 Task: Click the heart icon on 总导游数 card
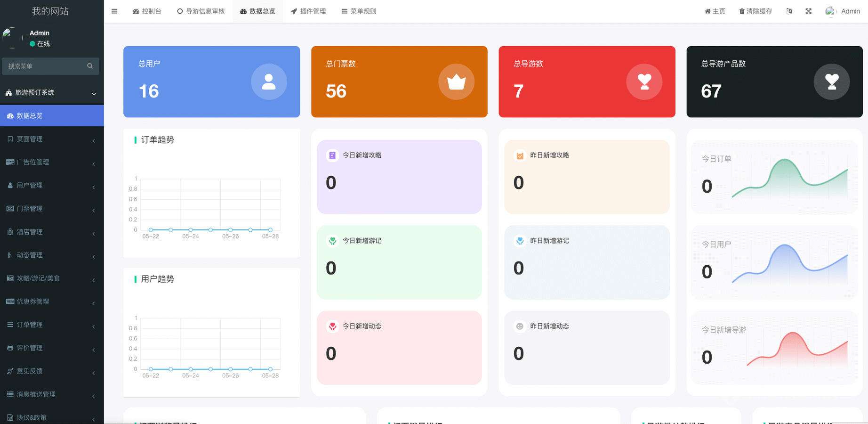point(644,82)
